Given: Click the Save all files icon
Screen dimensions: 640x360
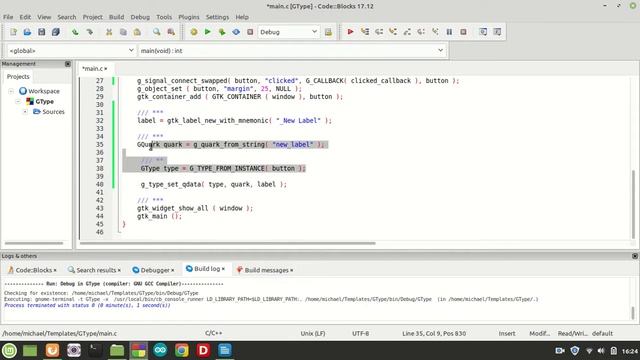Looking at the screenshot, I should [x=56, y=32].
